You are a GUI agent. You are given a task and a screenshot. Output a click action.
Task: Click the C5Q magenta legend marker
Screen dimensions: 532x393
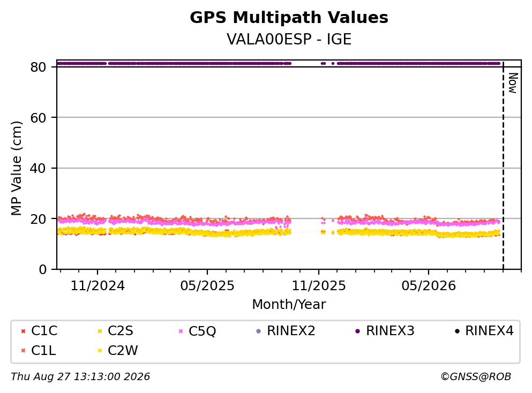181,331
